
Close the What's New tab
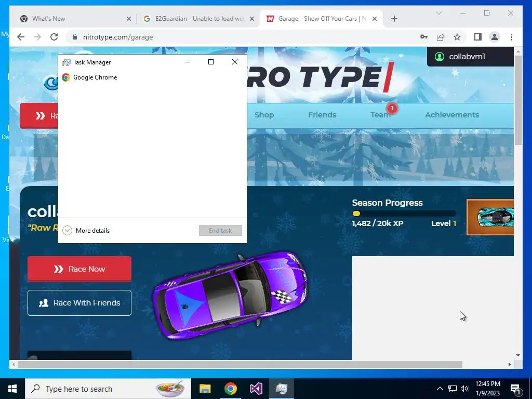click(129, 19)
